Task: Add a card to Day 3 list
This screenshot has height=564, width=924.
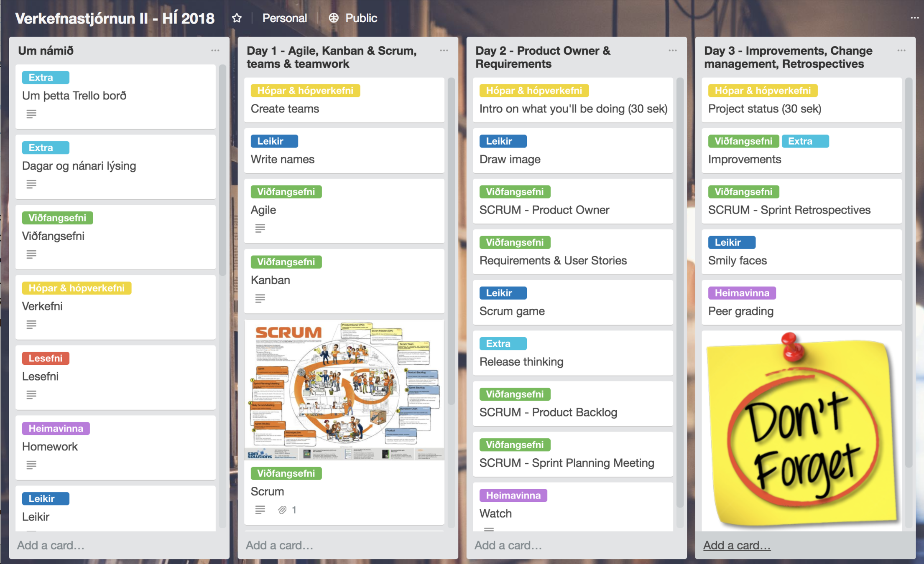Action: [x=737, y=545]
